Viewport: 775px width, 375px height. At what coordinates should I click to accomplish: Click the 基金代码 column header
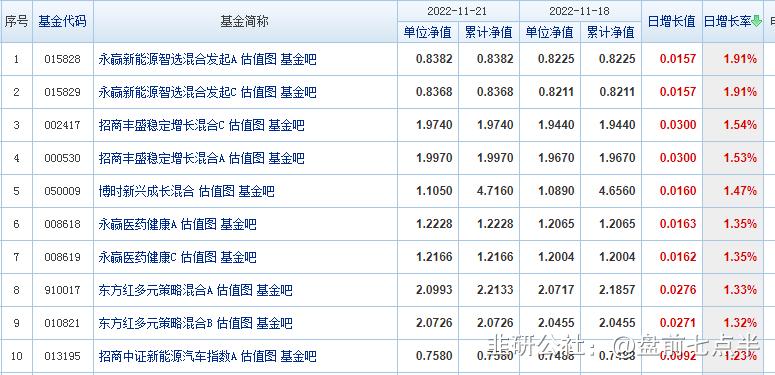click(62, 22)
